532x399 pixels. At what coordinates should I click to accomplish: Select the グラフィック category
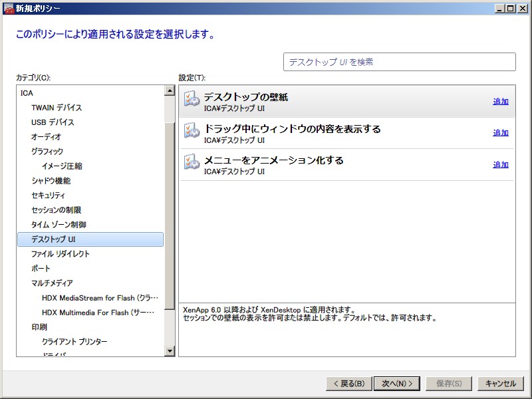[x=47, y=152]
